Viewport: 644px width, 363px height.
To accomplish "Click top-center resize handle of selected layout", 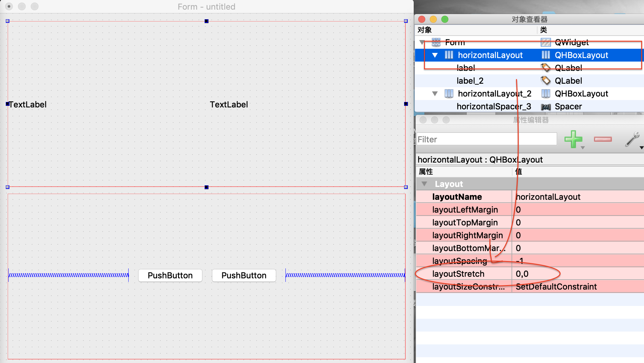I will click(x=207, y=21).
